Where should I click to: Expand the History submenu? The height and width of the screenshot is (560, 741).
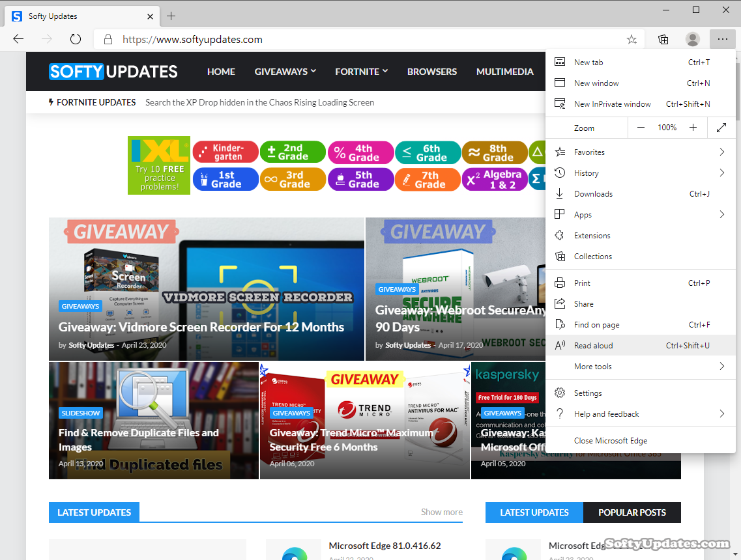tap(641, 173)
